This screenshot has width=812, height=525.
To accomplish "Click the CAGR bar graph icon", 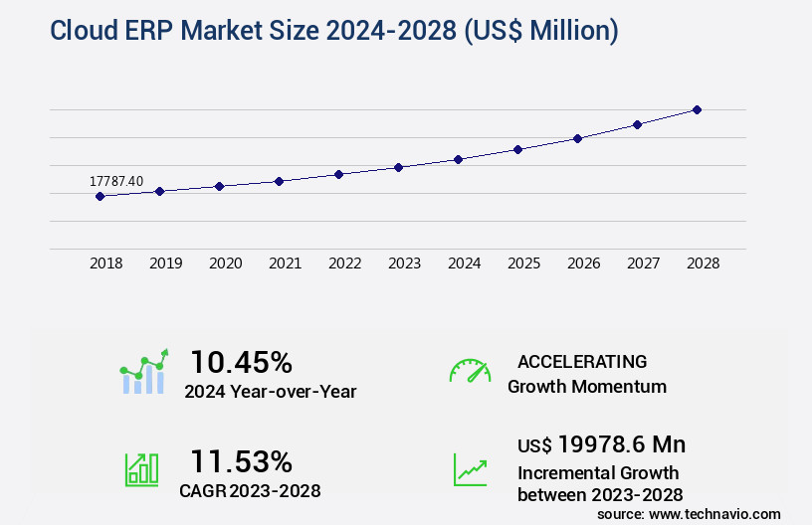I will pos(141,469).
